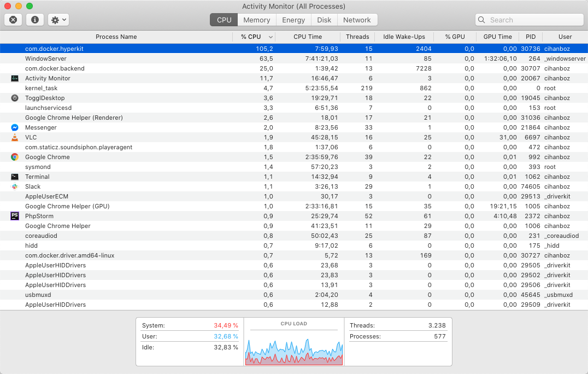The width and height of the screenshot is (588, 374).
Task: Click the CPU LOAD graph
Action: (x=294, y=352)
